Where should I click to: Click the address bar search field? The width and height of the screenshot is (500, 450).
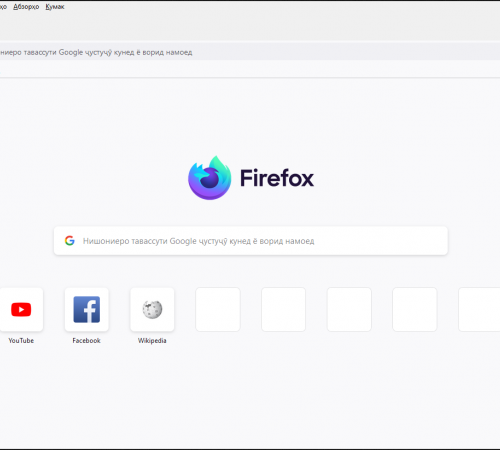(x=250, y=52)
